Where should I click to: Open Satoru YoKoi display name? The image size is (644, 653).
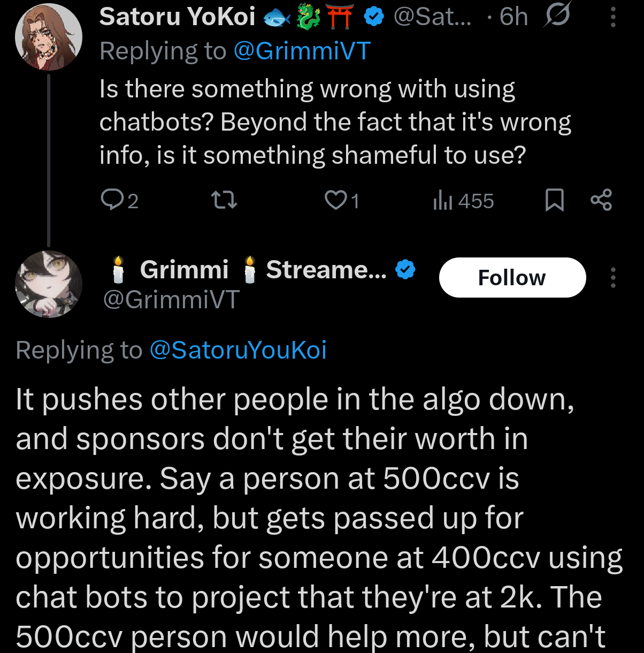pos(177,17)
